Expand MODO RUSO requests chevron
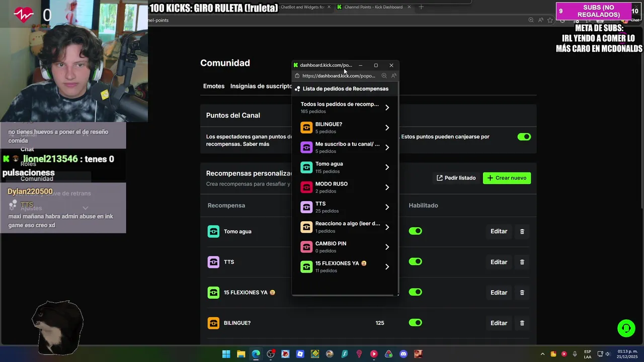Image resolution: width=644 pixels, height=362 pixels. (x=387, y=187)
